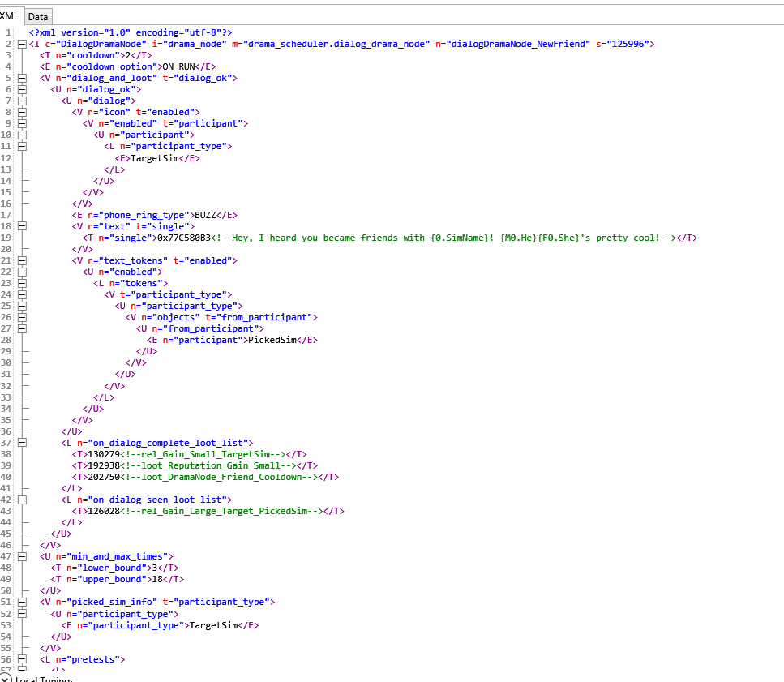
Task: Click loot ID 130279
Action: point(104,454)
